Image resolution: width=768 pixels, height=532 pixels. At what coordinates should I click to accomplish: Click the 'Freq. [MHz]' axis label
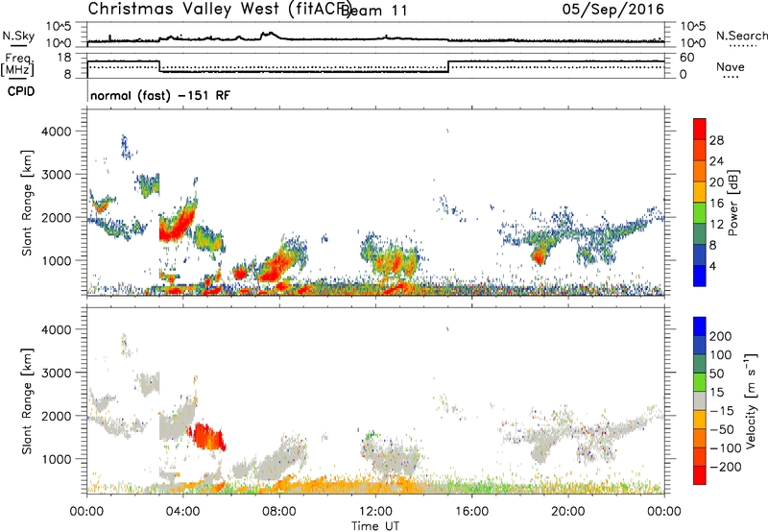pos(17,65)
